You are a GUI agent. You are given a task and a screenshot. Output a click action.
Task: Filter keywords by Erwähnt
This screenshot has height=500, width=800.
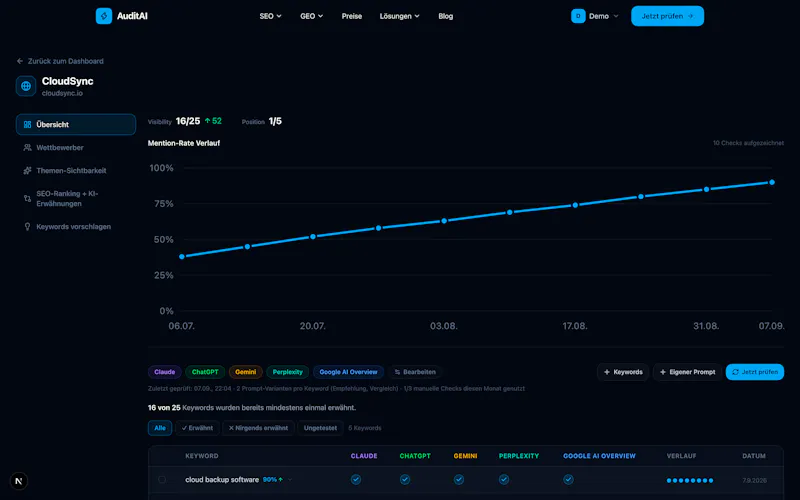tap(197, 428)
